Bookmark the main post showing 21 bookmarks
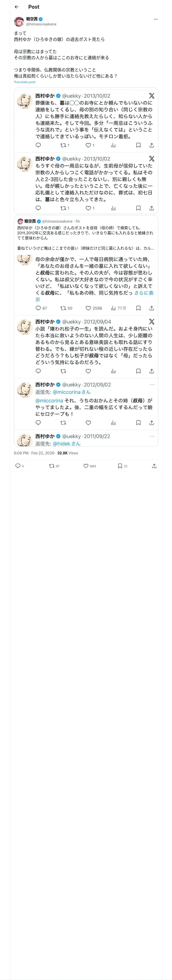Screen dimensions: 172x980 pos(120,466)
